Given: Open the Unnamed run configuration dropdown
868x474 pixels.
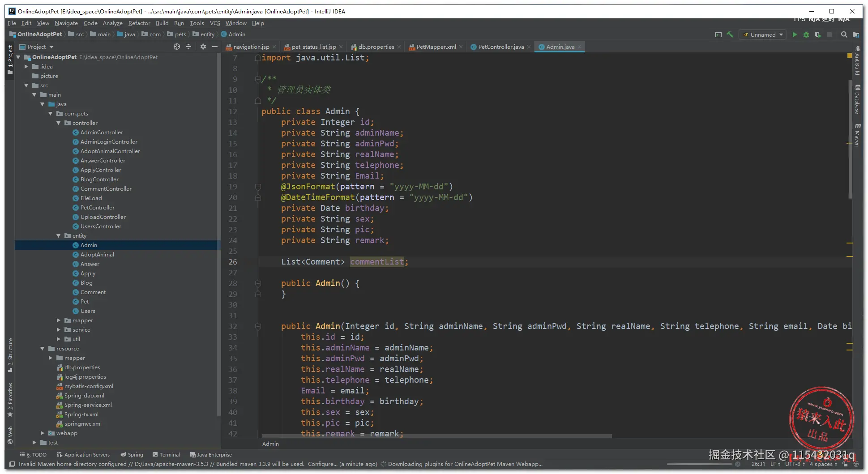Looking at the screenshot, I should coord(763,34).
